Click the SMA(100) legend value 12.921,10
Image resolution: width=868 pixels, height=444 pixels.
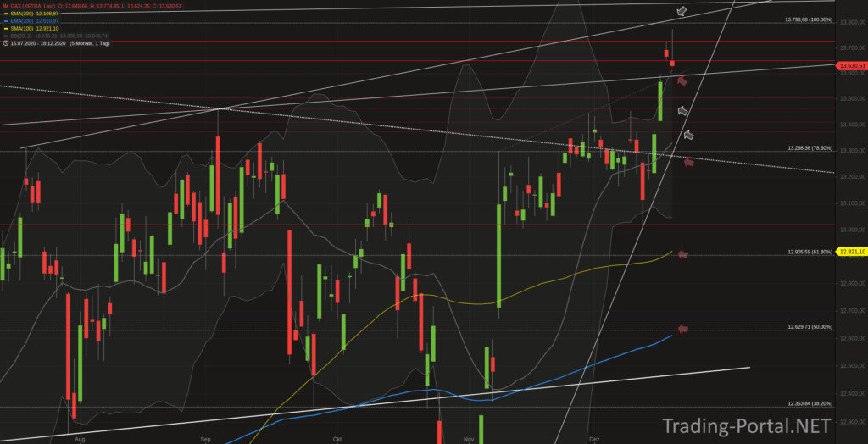tap(47, 28)
